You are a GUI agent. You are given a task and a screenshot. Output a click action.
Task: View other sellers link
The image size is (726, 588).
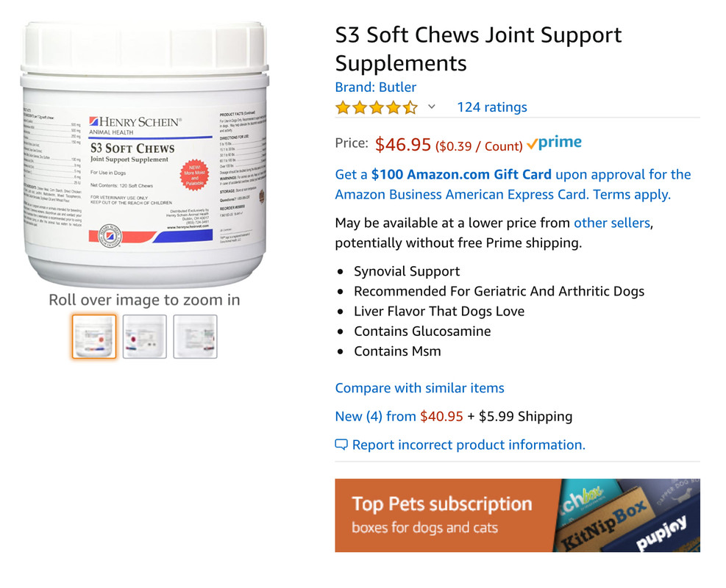coord(612,223)
